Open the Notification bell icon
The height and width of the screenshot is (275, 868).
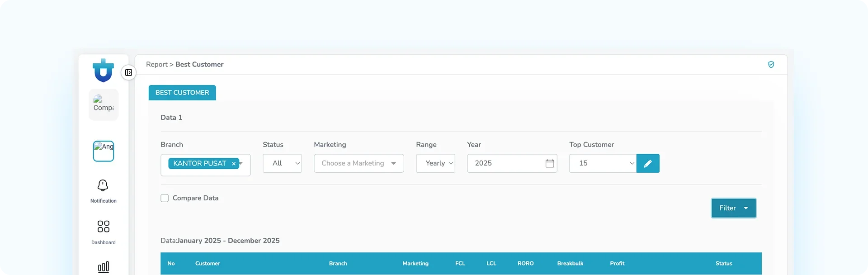pyautogui.click(x=103, y=185)
